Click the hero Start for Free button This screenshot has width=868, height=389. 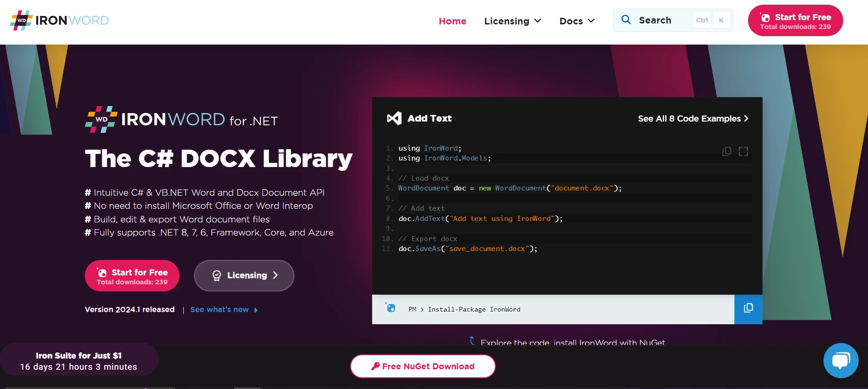[132, 276]
